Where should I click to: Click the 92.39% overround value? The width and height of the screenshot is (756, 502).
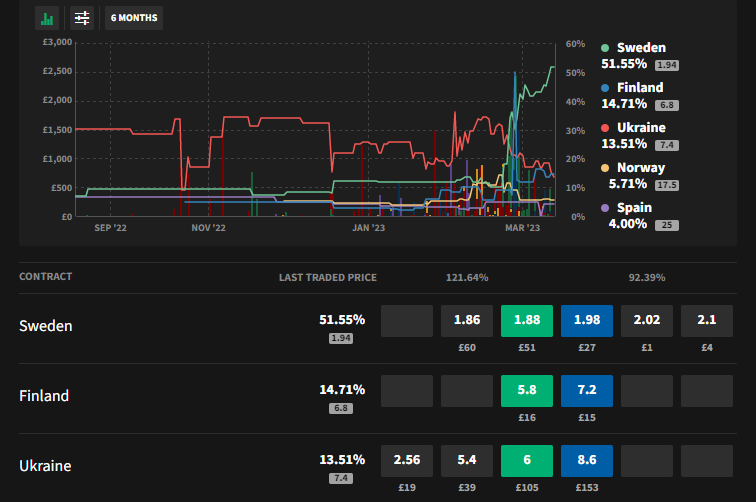click(x=647, y=278)
